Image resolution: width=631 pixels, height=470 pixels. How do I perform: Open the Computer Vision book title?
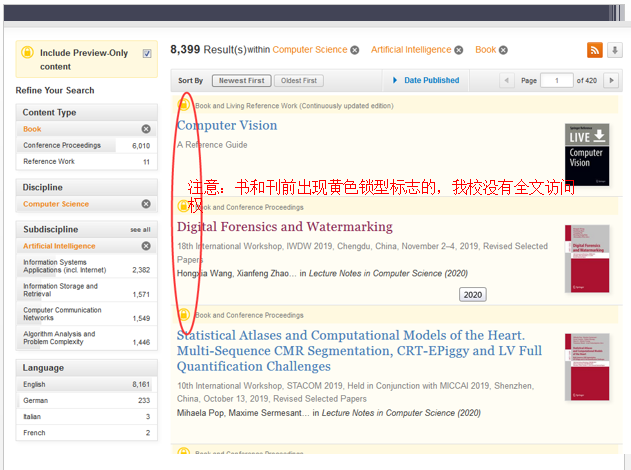click(x=227, y=125)
